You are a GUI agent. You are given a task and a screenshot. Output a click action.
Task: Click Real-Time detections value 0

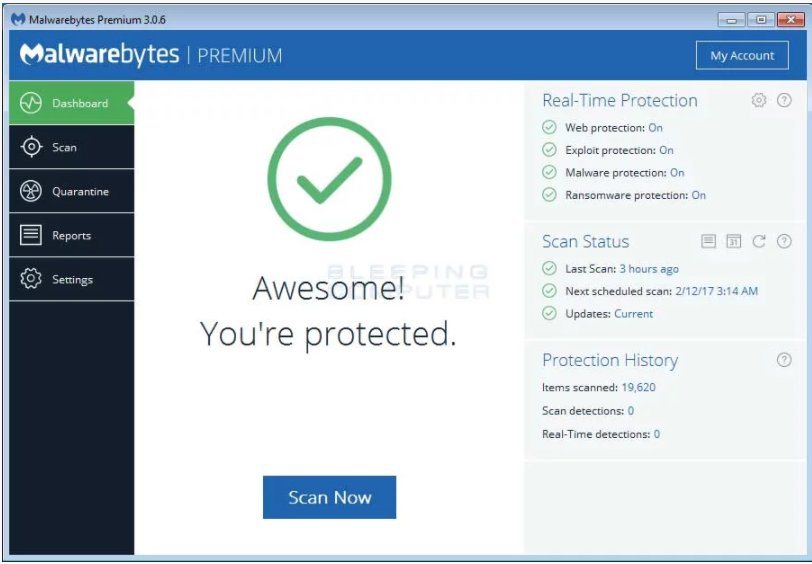click(x=657, y=434)
